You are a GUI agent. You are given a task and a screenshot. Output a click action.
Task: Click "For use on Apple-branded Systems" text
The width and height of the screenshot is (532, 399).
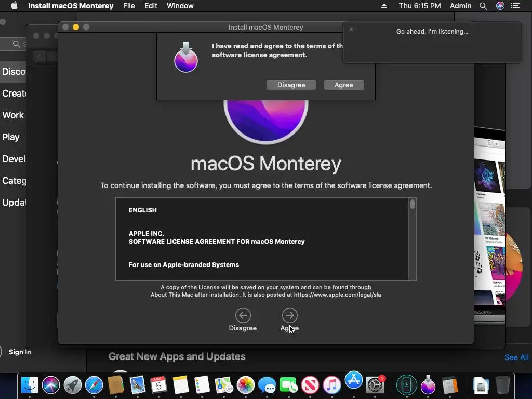point(184,265)
